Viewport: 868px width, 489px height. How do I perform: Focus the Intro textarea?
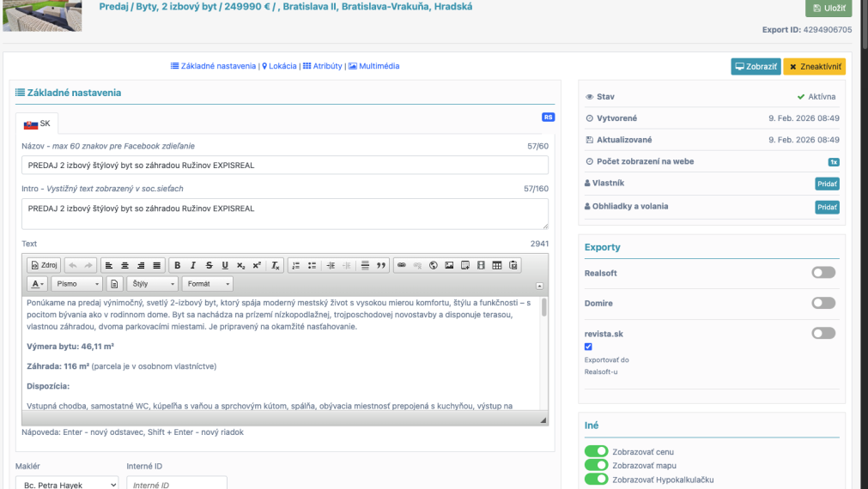click(x=285, y=214)
